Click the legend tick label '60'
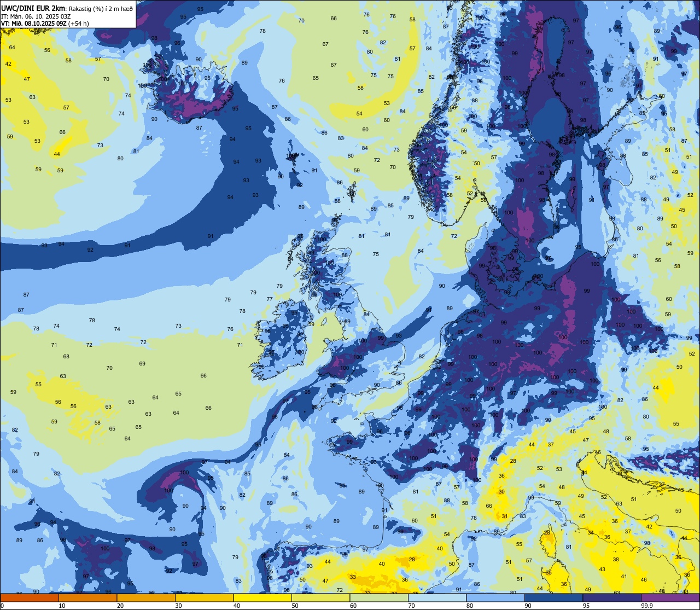 click(x=353, y=605)
